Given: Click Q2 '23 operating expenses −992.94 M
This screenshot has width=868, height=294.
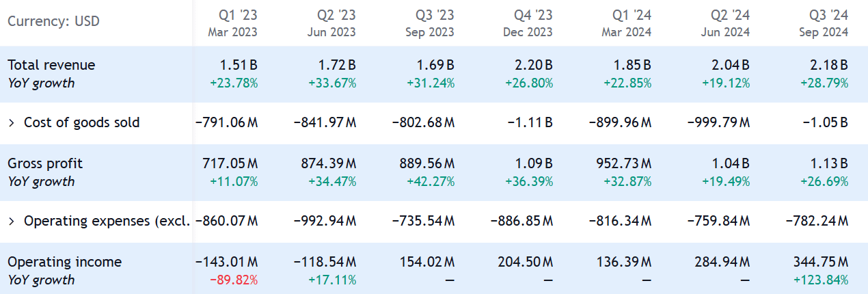Looking at the screenshot, I should pos(325,222).
